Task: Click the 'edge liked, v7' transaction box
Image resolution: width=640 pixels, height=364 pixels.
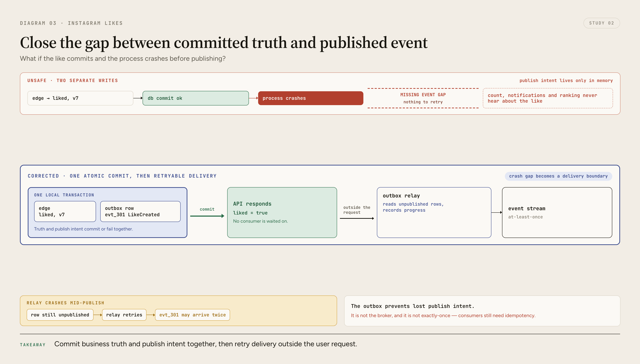Action: pyautogui.click(x=65, y=211)
